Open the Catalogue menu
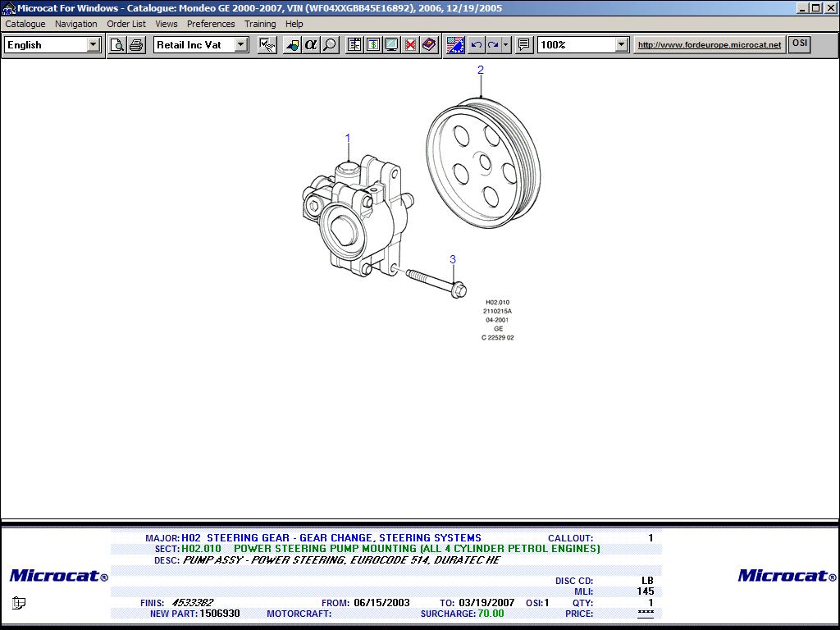This screenshot has width=840, height=630. point(25,24)
